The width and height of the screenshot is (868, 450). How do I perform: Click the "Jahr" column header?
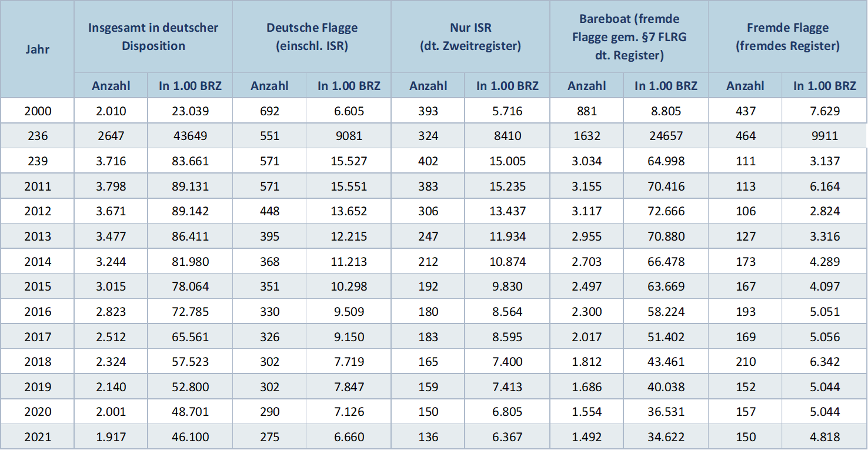38,49
